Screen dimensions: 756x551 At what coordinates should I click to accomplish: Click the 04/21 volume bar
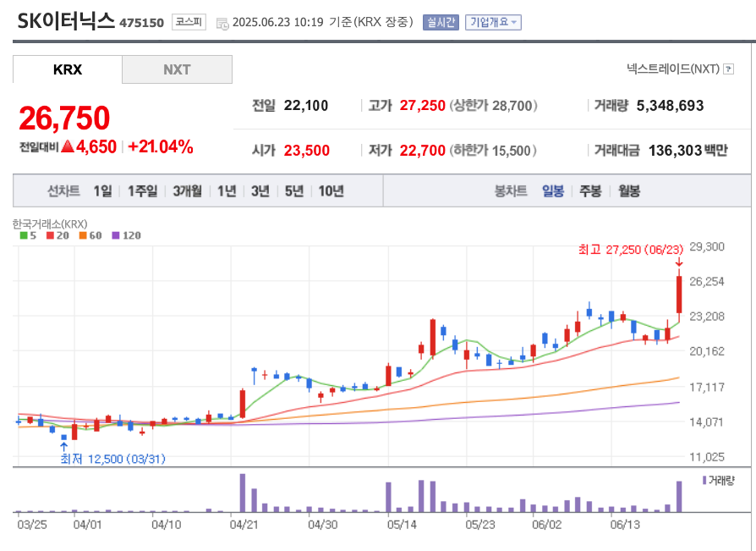click(243, 493)
